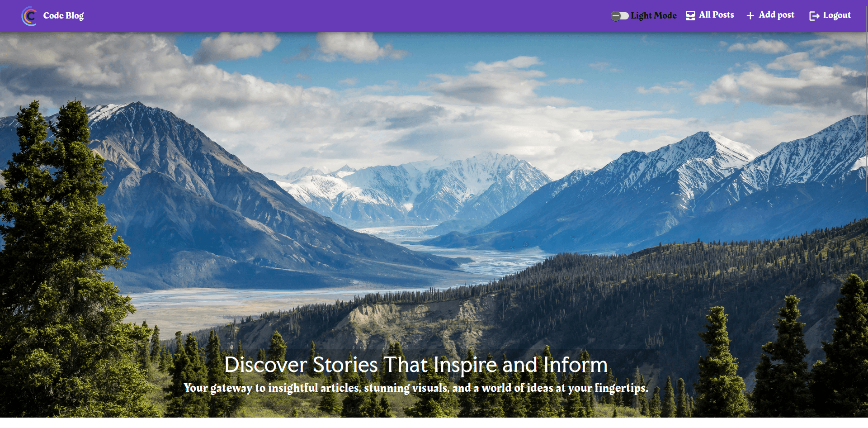Open the Code Blog home link text
The height and width of the screenshot is (428, 868).
click(63, 15)
